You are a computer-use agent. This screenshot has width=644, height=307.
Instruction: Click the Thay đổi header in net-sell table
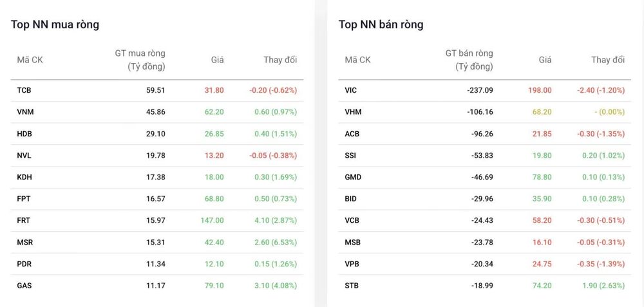(608, 60)
